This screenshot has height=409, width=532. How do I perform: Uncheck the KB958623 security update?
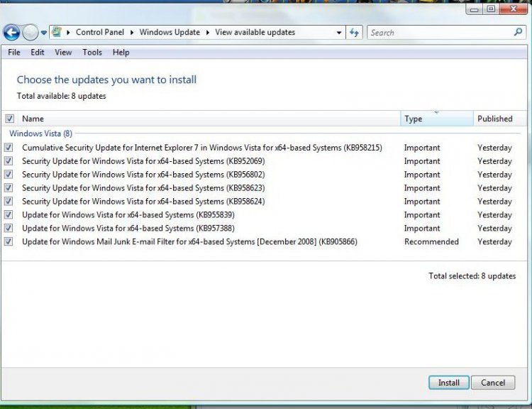point(9,187)
